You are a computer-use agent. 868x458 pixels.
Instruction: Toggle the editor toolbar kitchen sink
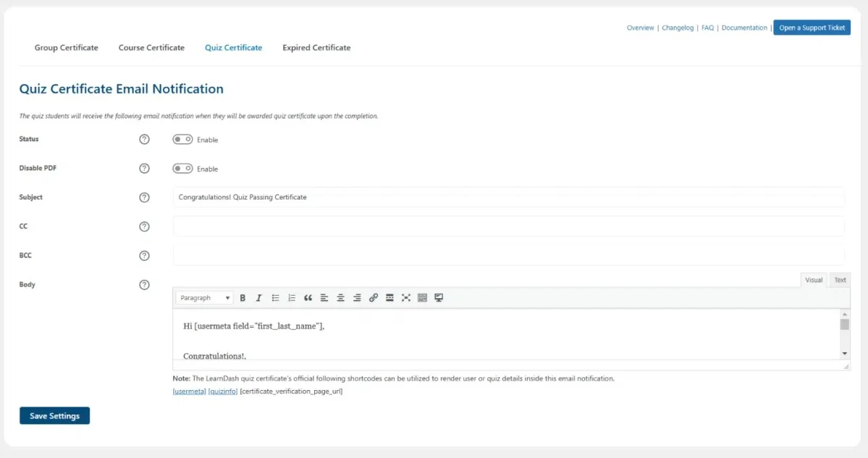[422, 297]
